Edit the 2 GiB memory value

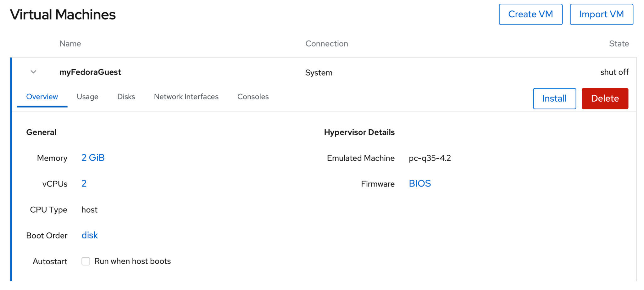coord(93,158)
